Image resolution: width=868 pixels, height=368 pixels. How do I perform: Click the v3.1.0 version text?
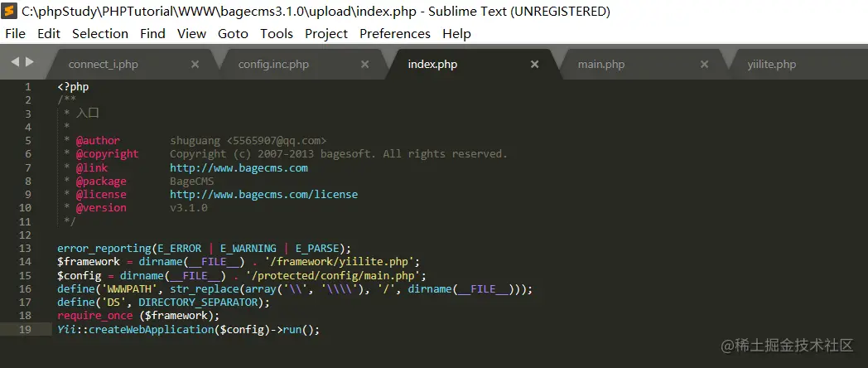(x=189, y=208)
